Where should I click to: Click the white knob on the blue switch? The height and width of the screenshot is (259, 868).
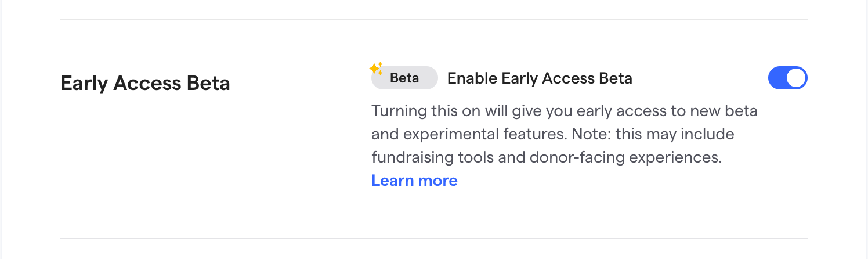(x=796, y=78)
